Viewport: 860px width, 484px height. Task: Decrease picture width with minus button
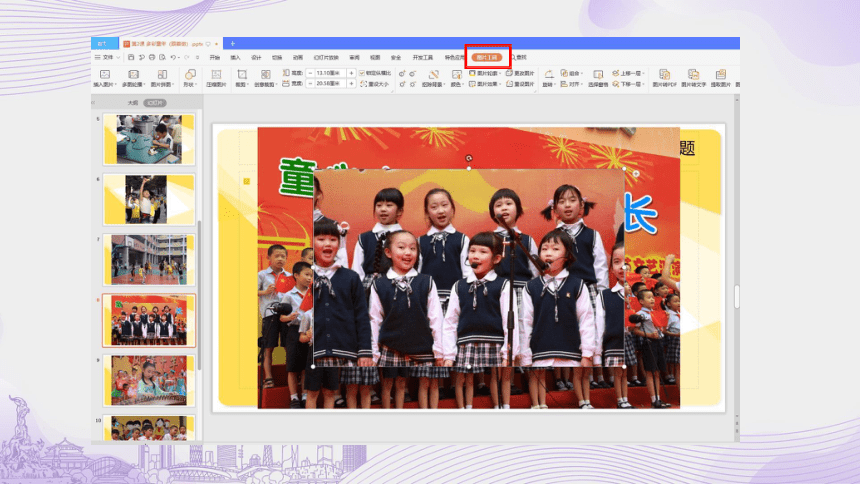tap(310, 83)
